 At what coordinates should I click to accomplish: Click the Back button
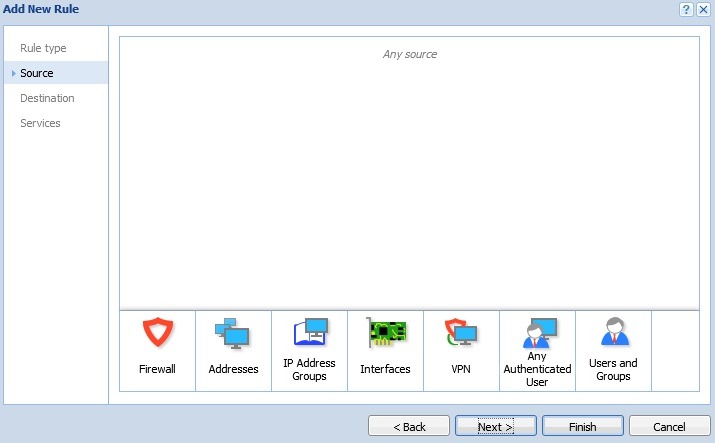coord(409,426)
